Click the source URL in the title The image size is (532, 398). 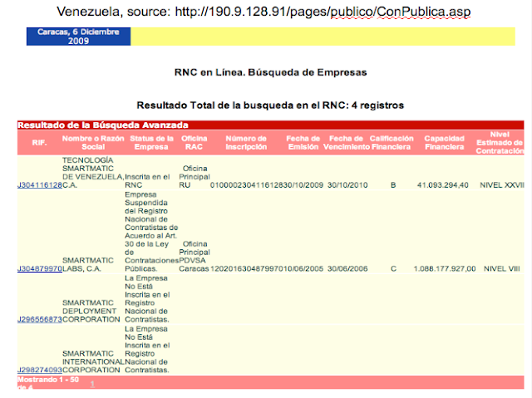(x=323, y=12)
